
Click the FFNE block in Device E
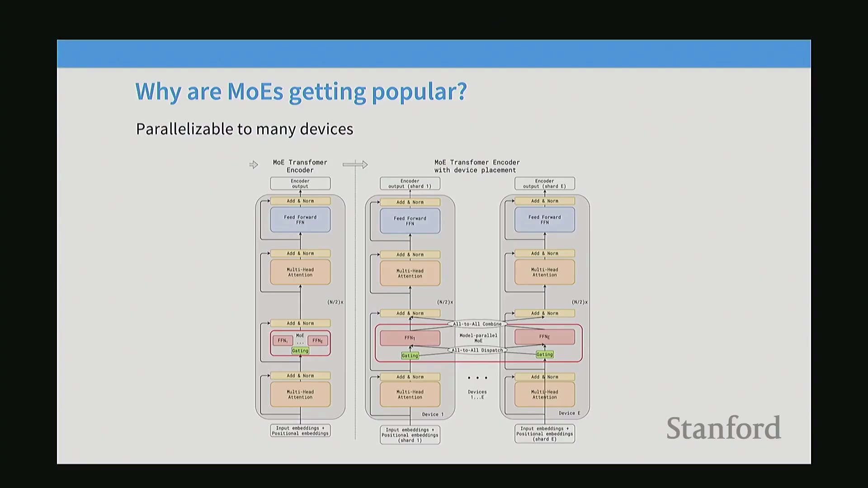[544, 337]
